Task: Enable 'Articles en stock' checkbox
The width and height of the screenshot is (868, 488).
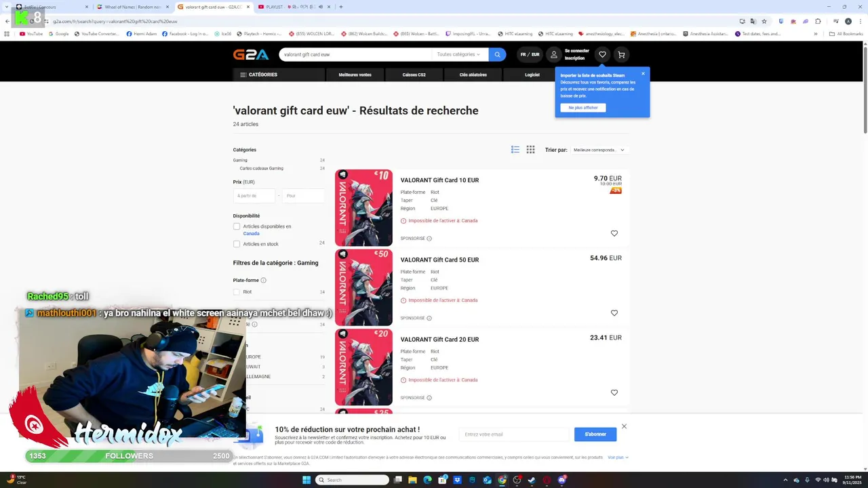Action: click(237, 244)
